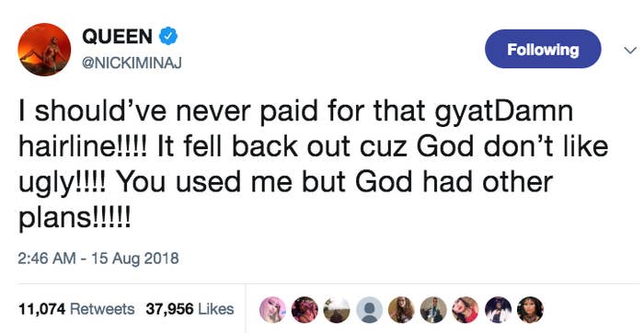The image size is (644, 333).
Task: Click the blue verified badge
Action: pyautogui.click(x=168, y=37)
